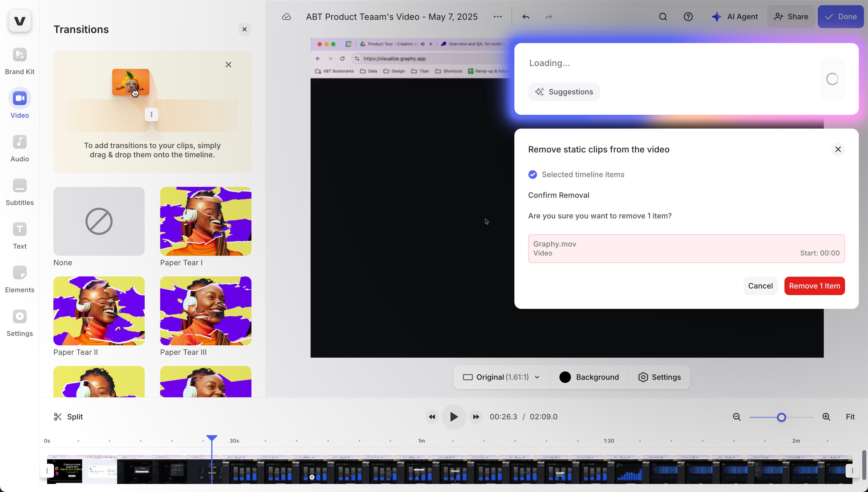Click the current time 00:26.3 display
This screenshot has height=492, width=868.
503,417
